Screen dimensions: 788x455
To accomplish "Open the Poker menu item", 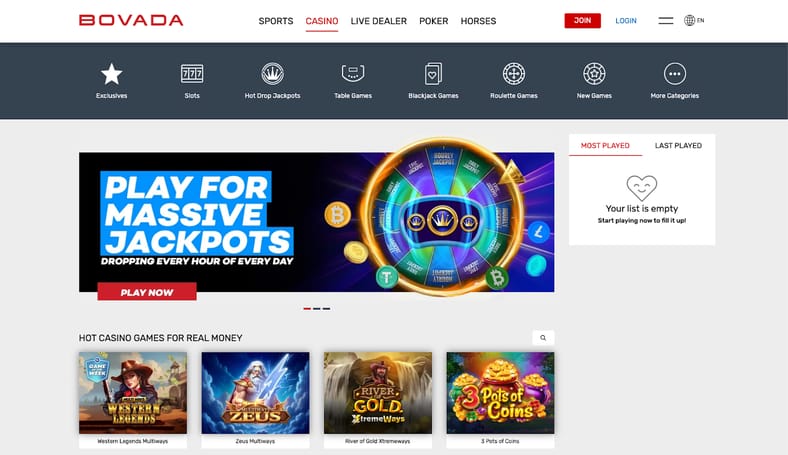I will tap(434, 21).
